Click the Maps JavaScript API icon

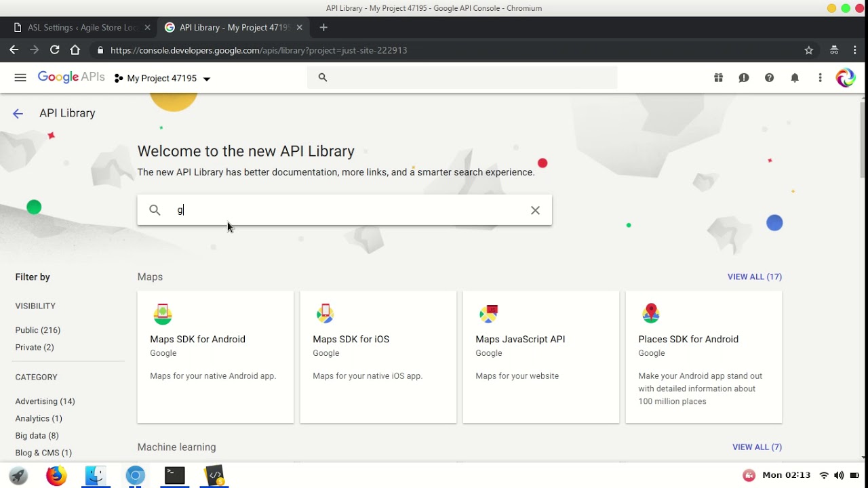488,314
